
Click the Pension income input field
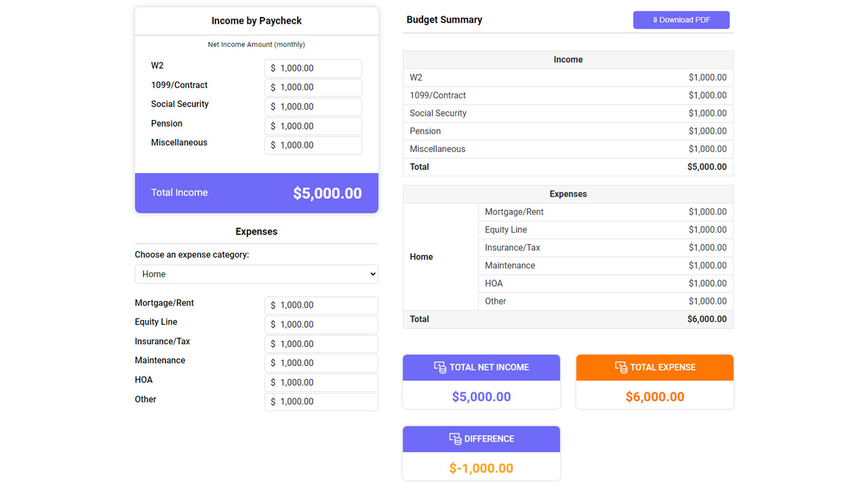313,125
